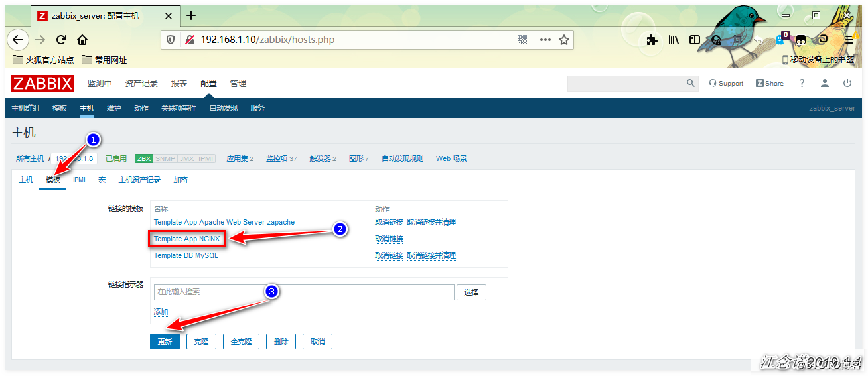Click the ZABBIX logo
Image resolution: width=868 pixels, height=376 pixels.
[42, 84]
